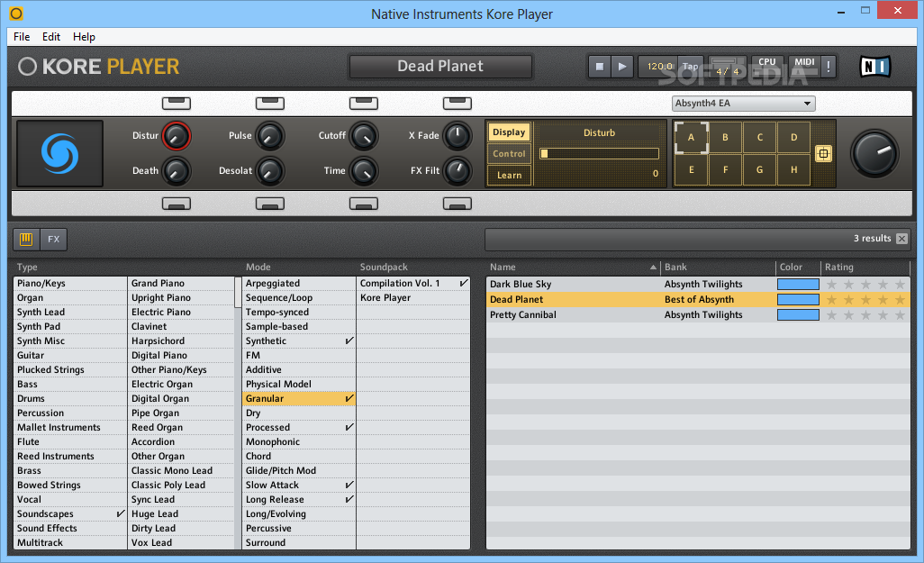924x563 pixels.
Task: Open the Absynth4 EA dropdown
Action: click(x=743, y=104)
